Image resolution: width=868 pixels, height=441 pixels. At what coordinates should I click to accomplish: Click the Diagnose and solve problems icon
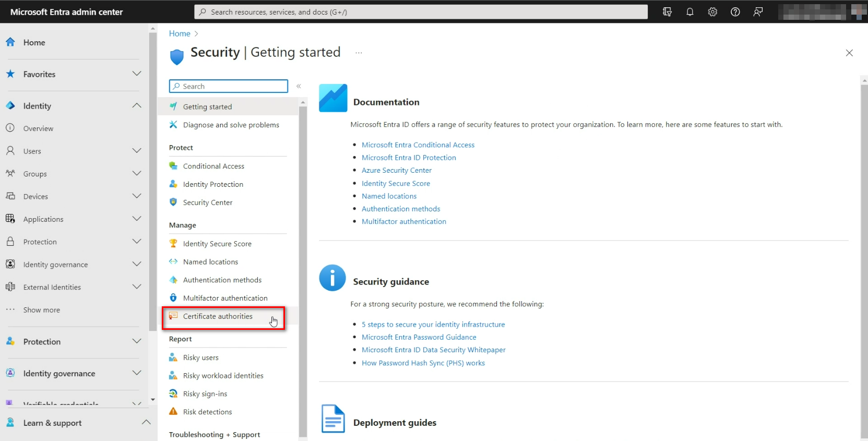click(x=173, y=125)
